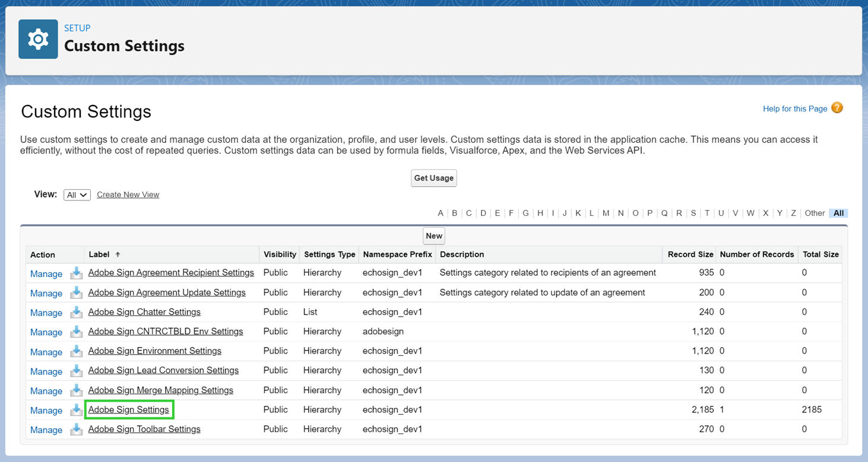Open the Create New View link
Image resolution: width=868 pixels, height=462 pixels.
[128, 195]
